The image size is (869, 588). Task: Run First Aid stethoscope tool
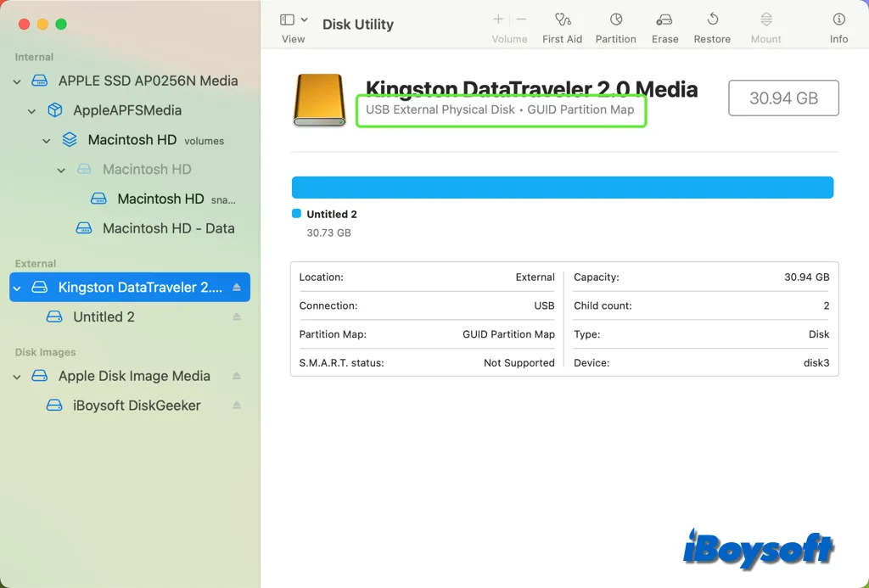click(563, 20)
